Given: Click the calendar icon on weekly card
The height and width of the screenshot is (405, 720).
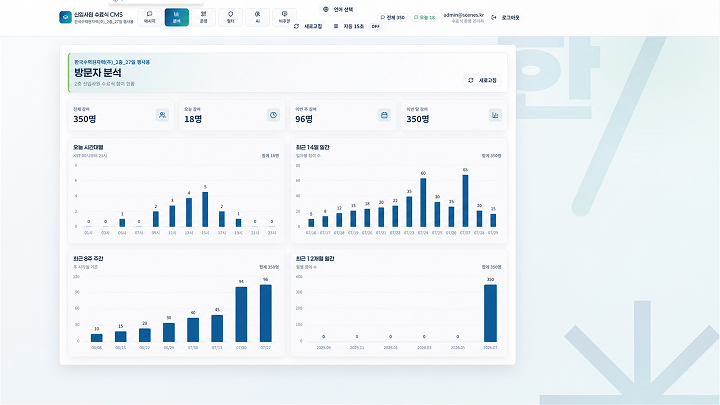Looking at the screenshot, I should [384, 115].
